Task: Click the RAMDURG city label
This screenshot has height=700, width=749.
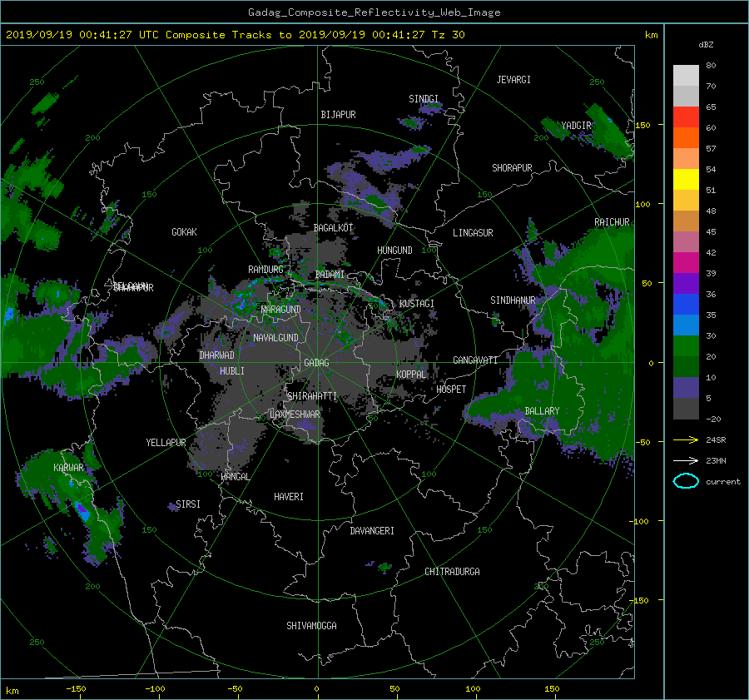Action: (265, 270)
